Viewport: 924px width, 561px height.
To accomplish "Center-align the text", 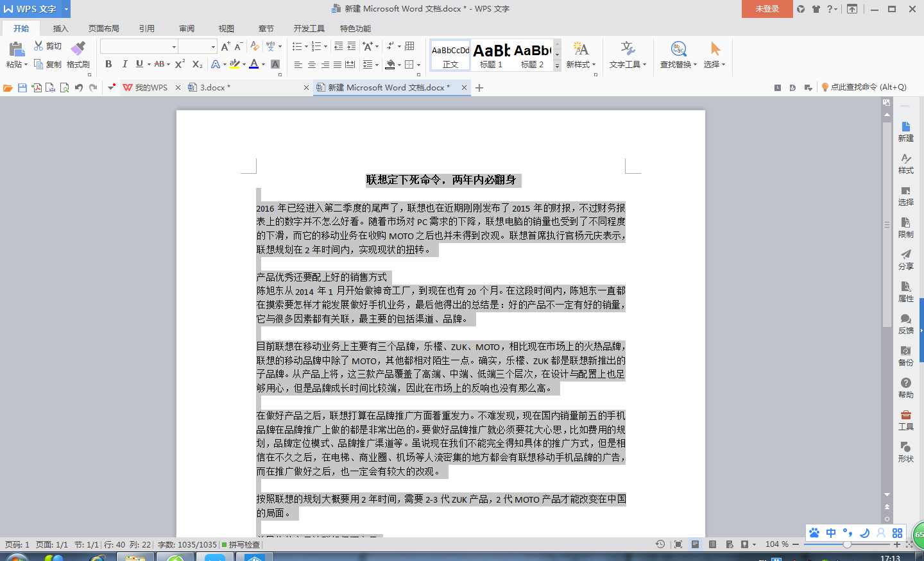I will [x=312, y=64].
